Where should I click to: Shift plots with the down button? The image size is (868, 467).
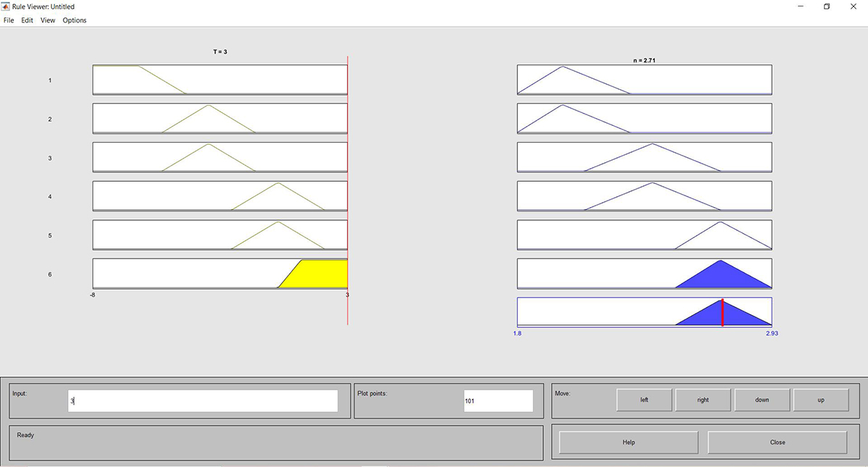762,400
